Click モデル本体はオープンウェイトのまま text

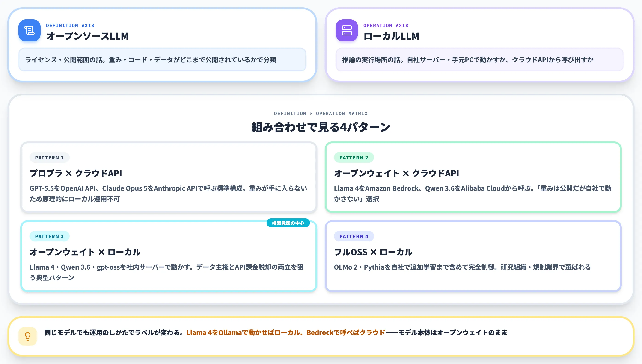pyautogui.click(x=453, y=332)
